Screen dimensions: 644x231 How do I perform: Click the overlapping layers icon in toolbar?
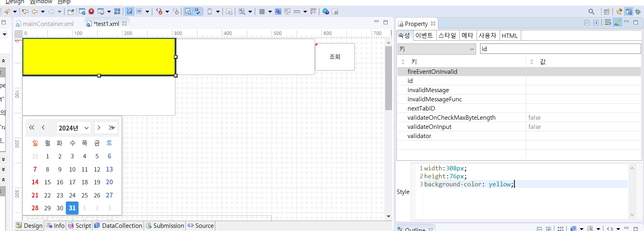coord(278,12)
